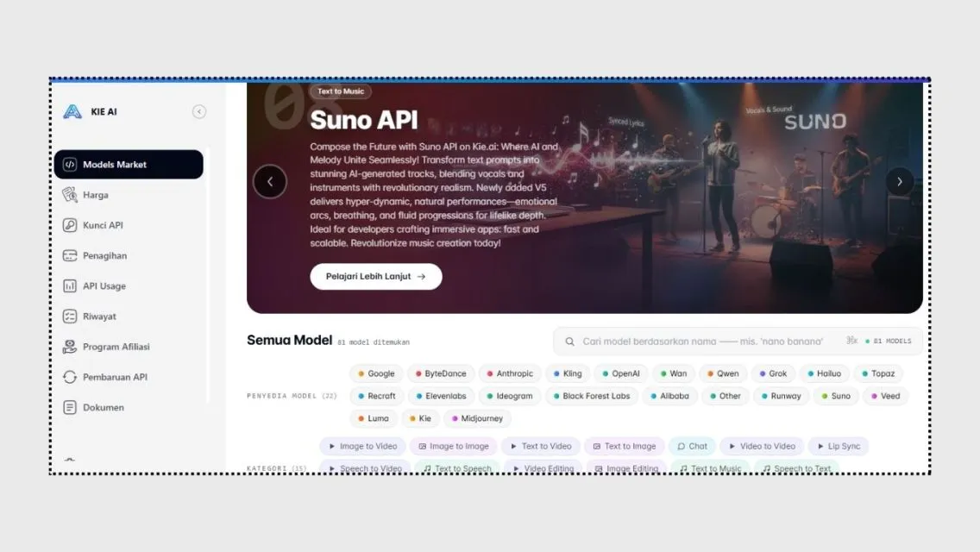Select the Black Forest Labs chip
Screen dimensions: 980x552
(592, 397)
